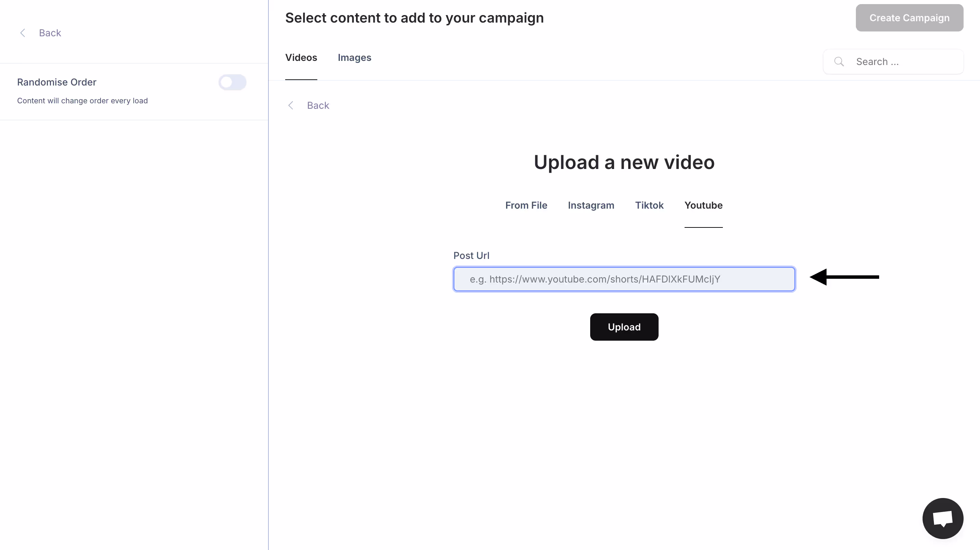
Task: Toggle the Randomise Order switch
Action: [232, 82]
